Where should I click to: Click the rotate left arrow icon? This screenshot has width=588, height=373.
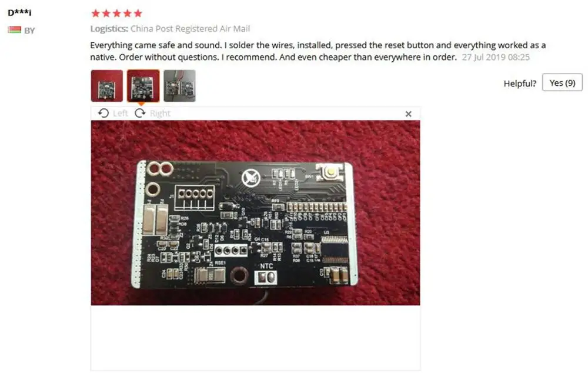click(103, 113)
